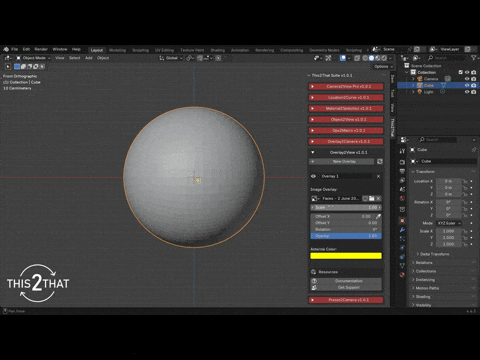Remove Overlay 1 with the X button
The image size is (480, 360).
[x=378, y=176]
